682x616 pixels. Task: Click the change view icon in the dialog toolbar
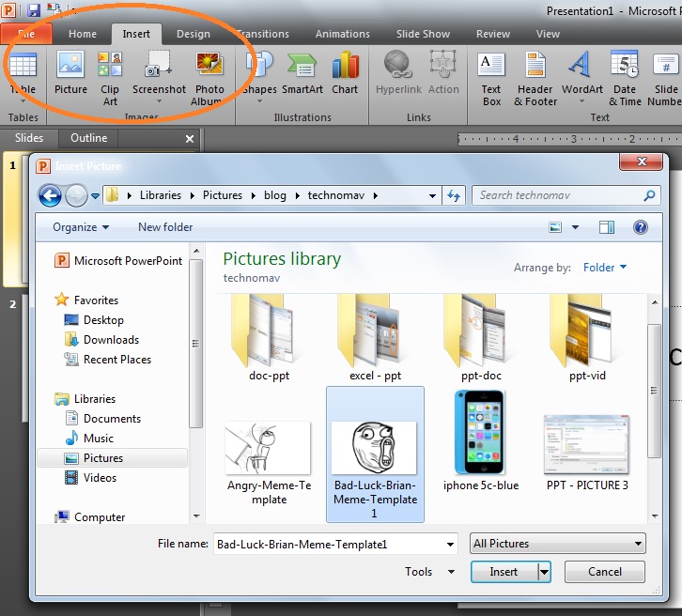coord(555,227)
